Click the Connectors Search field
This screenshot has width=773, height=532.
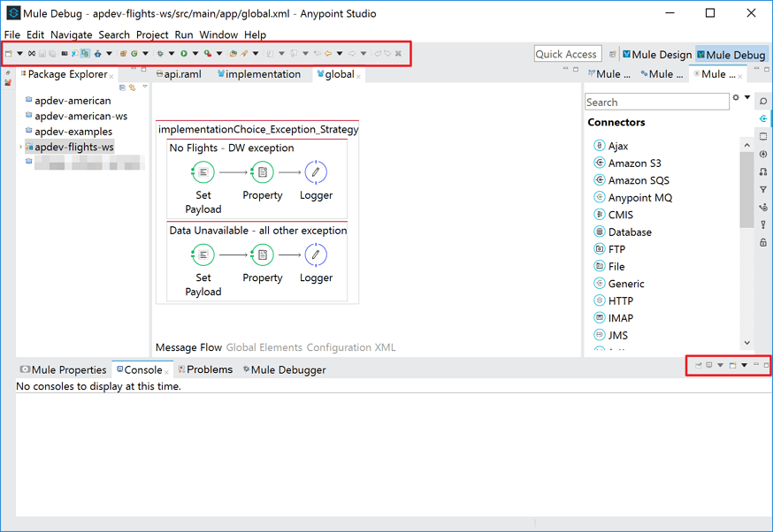coord(656,102)
